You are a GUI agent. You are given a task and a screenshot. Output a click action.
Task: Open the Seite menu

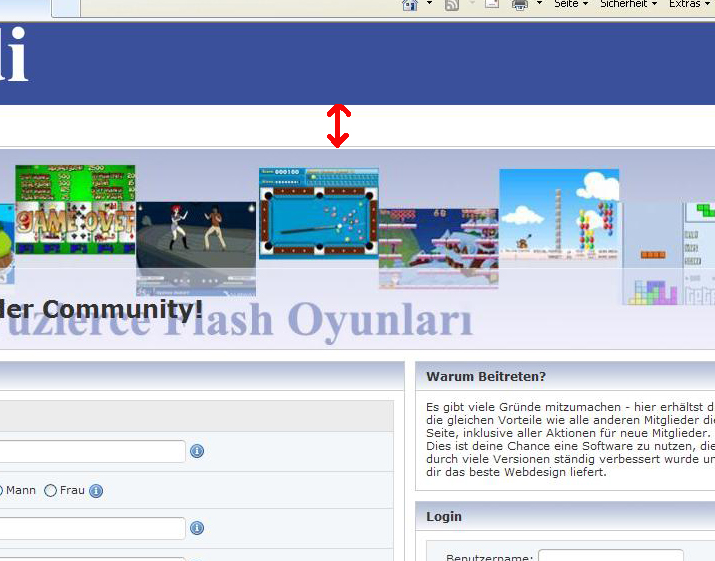tap(570, 4)
